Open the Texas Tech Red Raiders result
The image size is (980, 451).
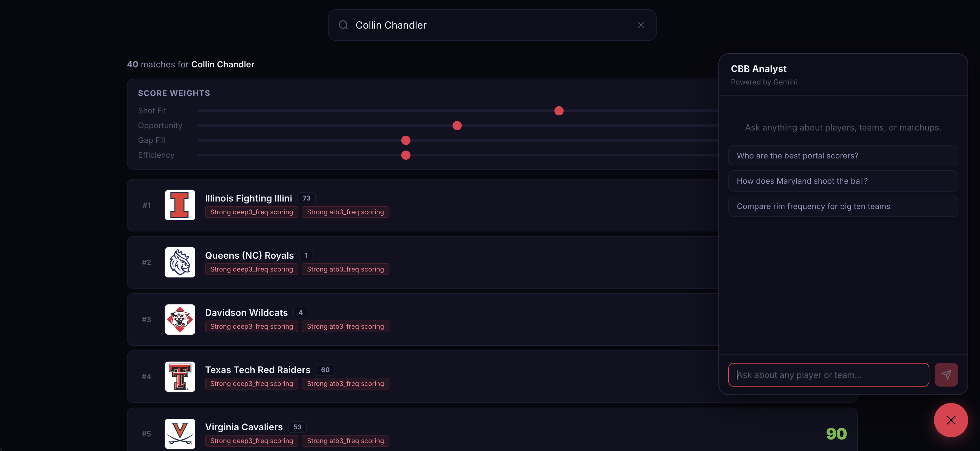pyautogui.click(x=258, y=370)
